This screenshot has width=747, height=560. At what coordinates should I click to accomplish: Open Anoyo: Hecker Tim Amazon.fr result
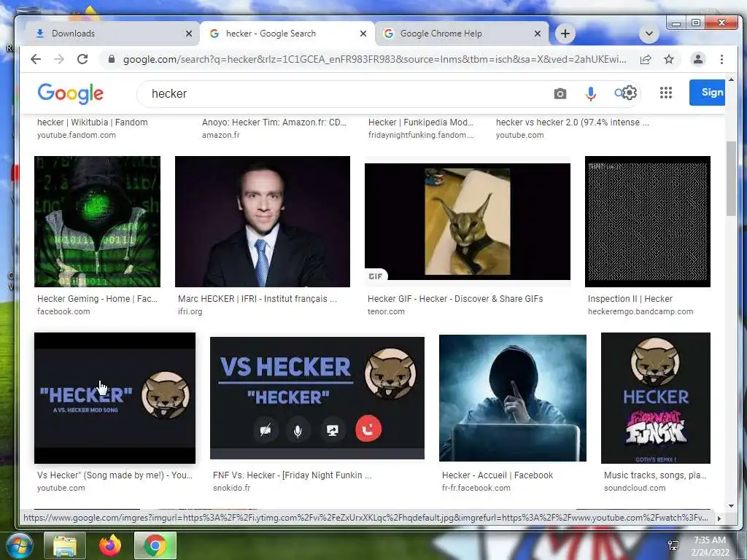tap(274, 122)
